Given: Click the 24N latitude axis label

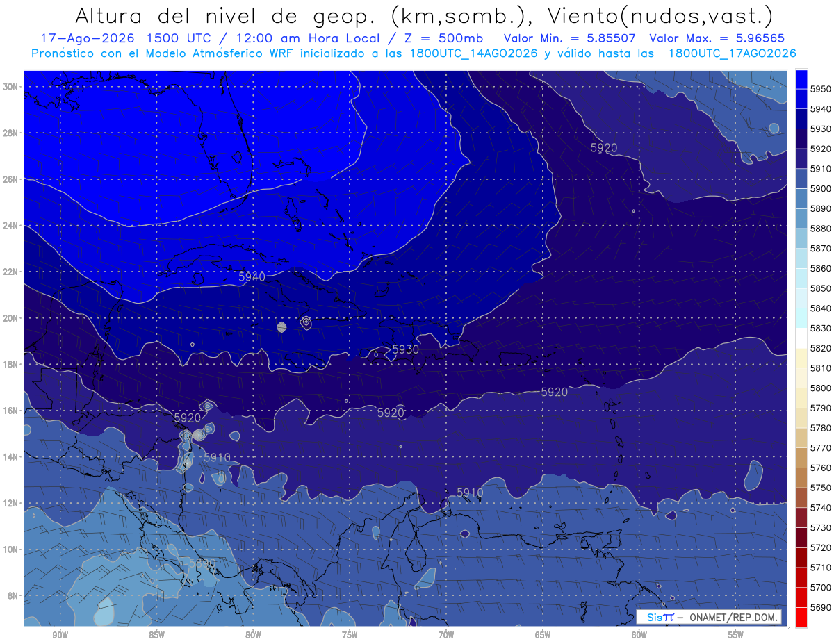Looking at the screenshot, I should (x=11, y=225).
